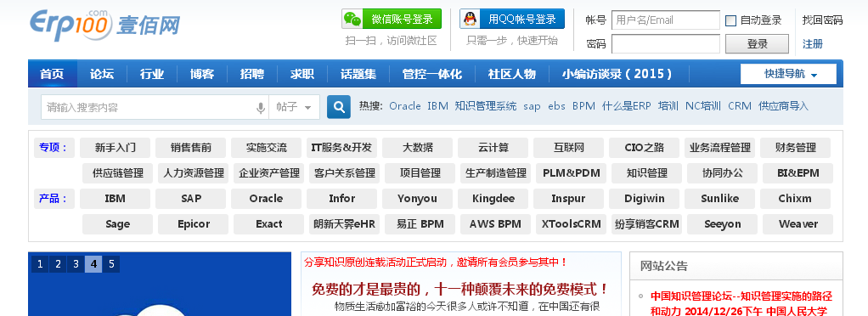Open the 求职 nav tab
Screen dimensions: 868x316
pos(302,74)
